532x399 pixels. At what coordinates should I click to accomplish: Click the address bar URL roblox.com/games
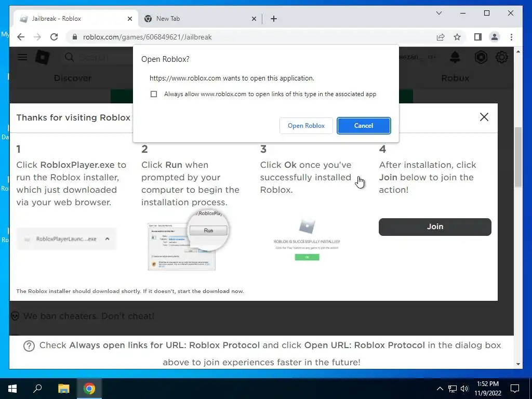147,37
